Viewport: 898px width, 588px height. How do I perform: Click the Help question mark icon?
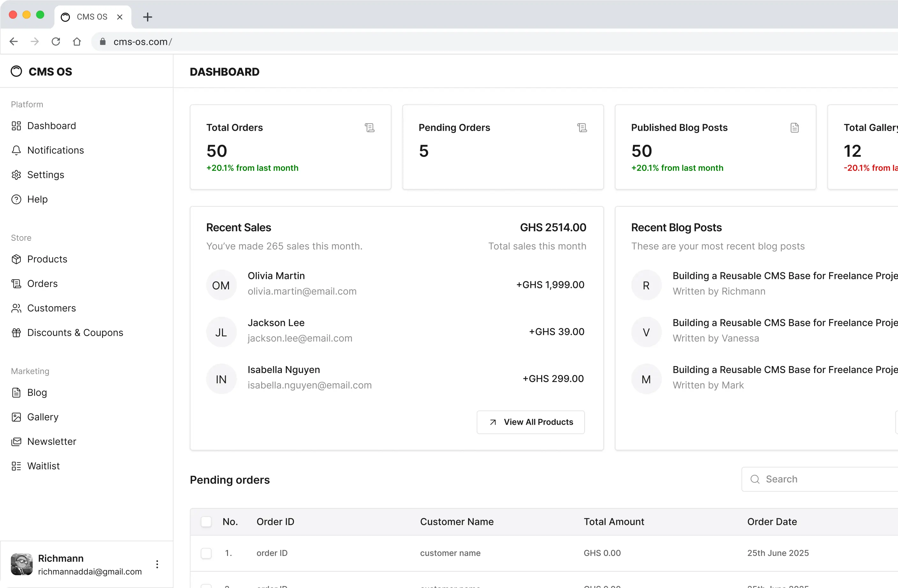(x=16, y=199)
